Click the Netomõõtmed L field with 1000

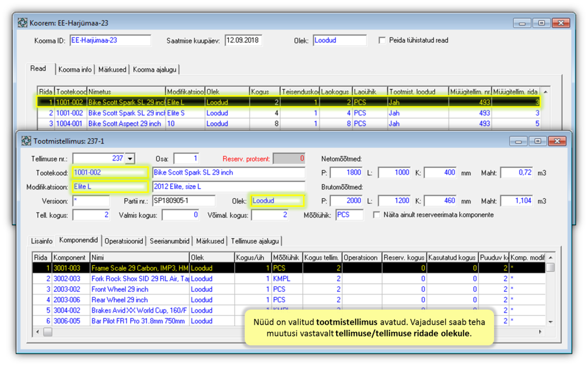[x=395, y=173]
